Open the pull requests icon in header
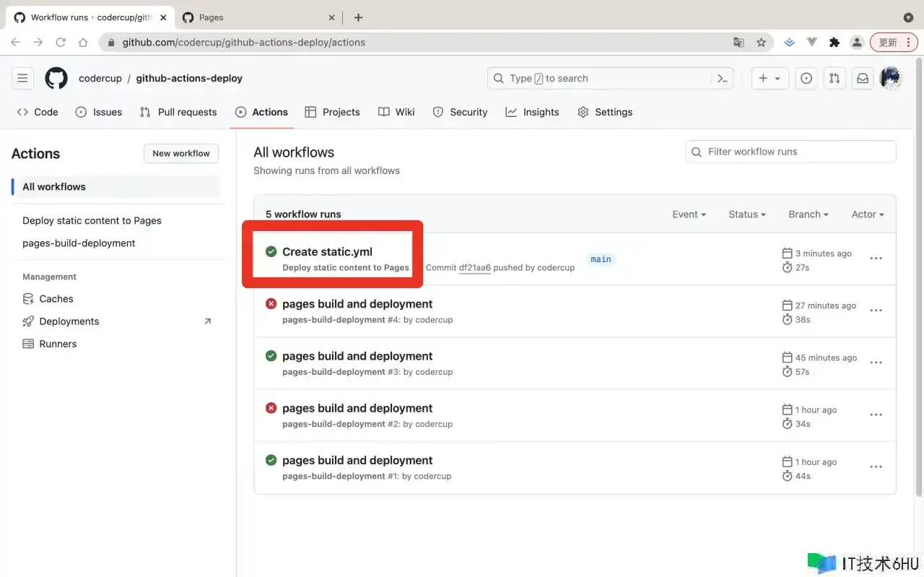 [834, 78]
